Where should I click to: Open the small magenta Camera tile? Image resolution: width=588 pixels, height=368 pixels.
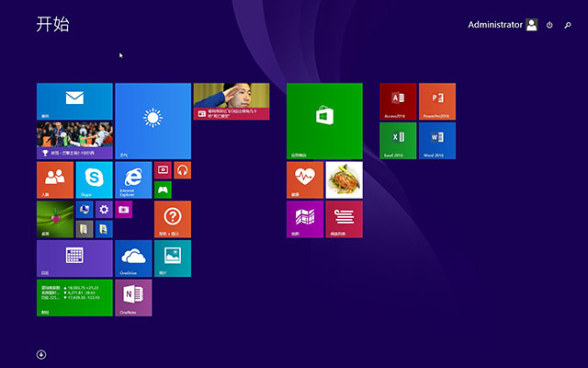[x=124, y=209]
